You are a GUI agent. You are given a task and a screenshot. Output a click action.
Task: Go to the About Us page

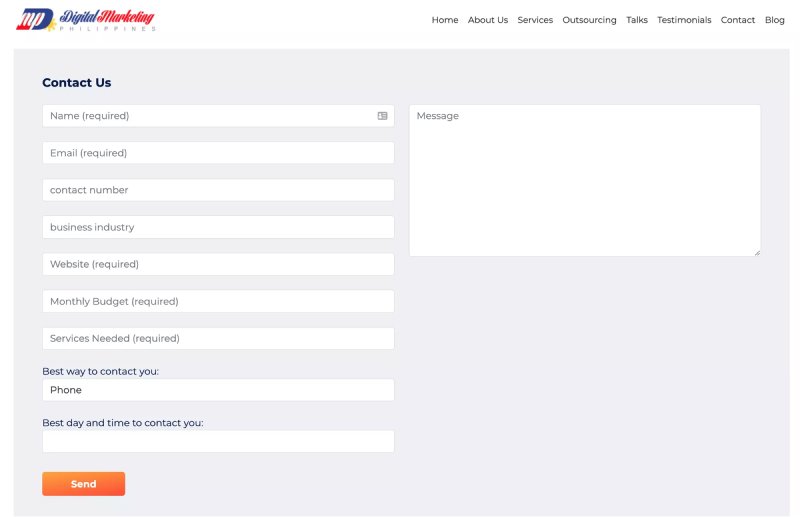[x=488, y=20]
